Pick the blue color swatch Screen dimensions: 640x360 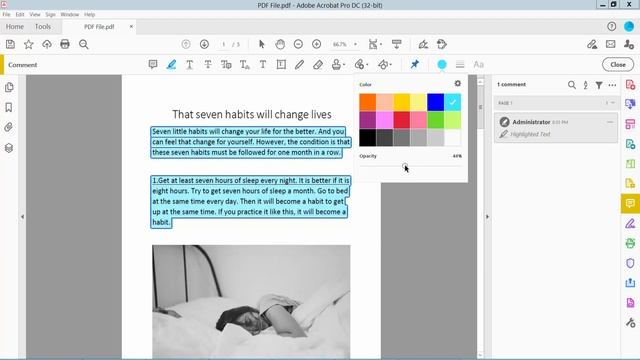[x=436, y=102]
